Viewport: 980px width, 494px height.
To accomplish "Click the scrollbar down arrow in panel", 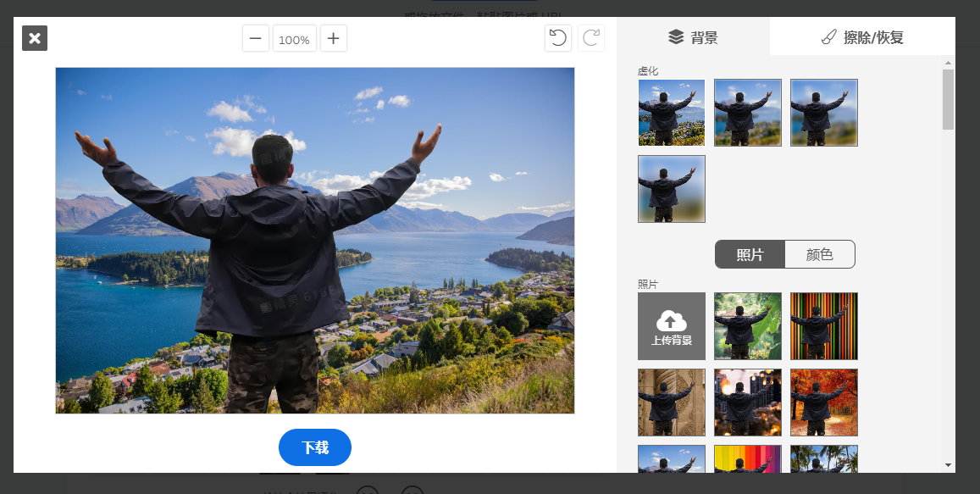I will (948, 465).
